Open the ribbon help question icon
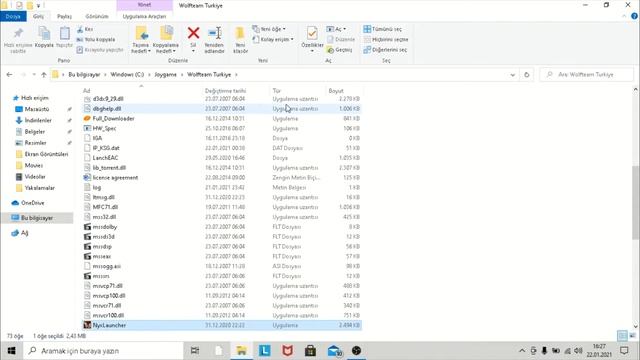This screenshot has width=640, height=360. click(x=634, y=16)
